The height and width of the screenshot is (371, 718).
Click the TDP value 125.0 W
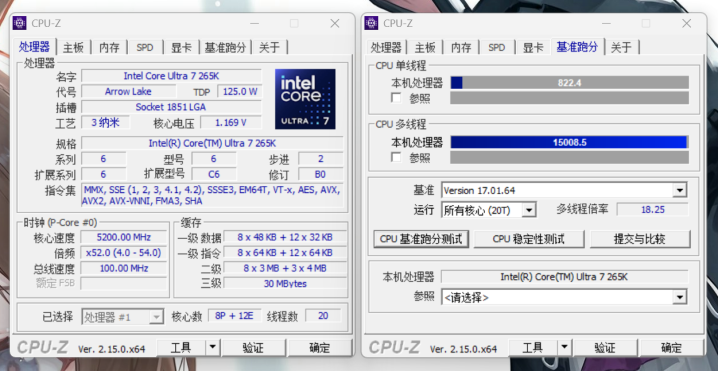click(x=239, y=92)
